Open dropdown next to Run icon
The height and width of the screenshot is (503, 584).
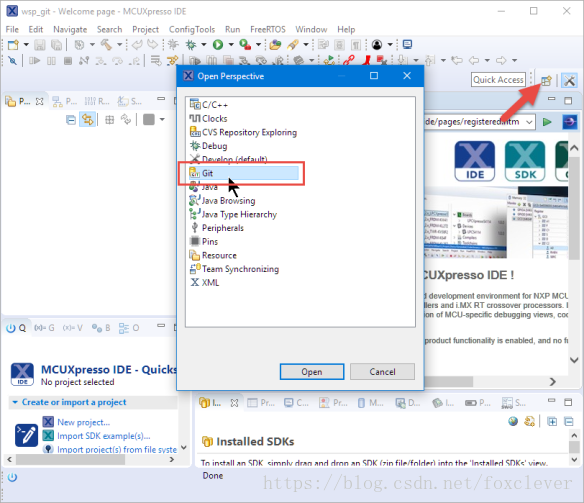click(x=231, y=45)
